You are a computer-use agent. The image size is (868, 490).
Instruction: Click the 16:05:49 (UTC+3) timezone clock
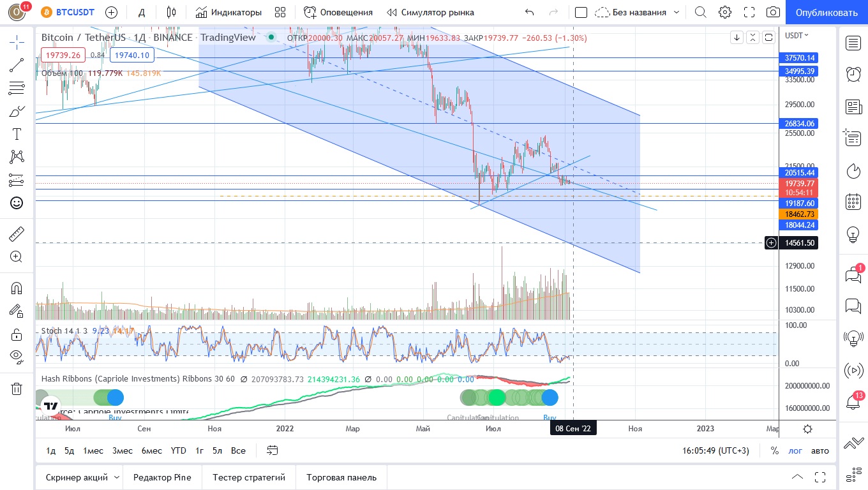[715, 450]
